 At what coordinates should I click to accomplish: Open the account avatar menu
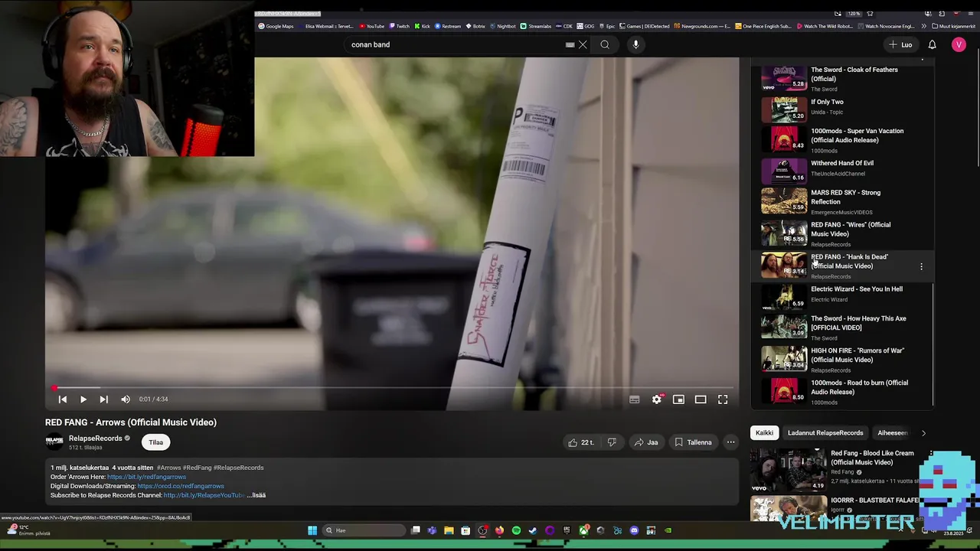(x=959, y=44)
